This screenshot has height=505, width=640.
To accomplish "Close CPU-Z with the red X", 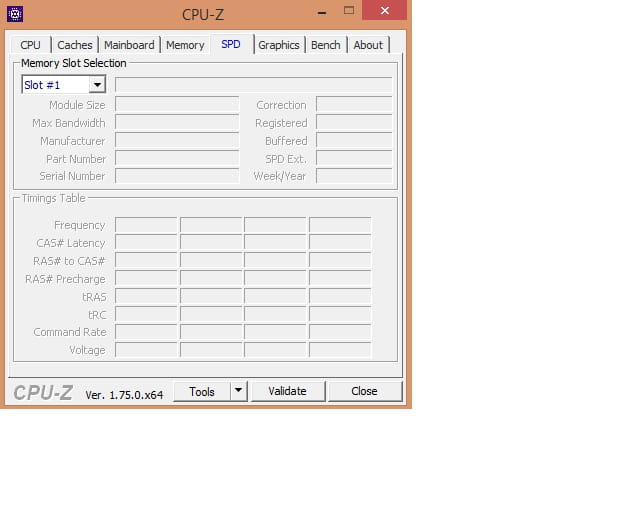I will 384,10.
